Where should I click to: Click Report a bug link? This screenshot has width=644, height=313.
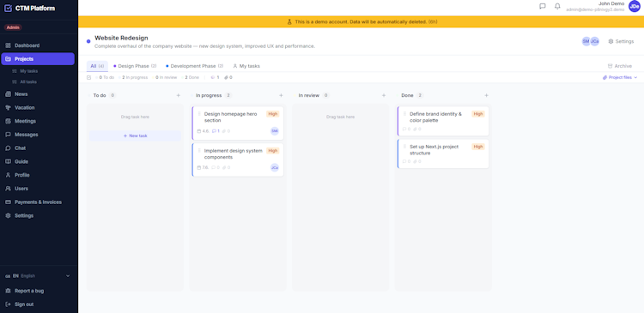[29, 291]
